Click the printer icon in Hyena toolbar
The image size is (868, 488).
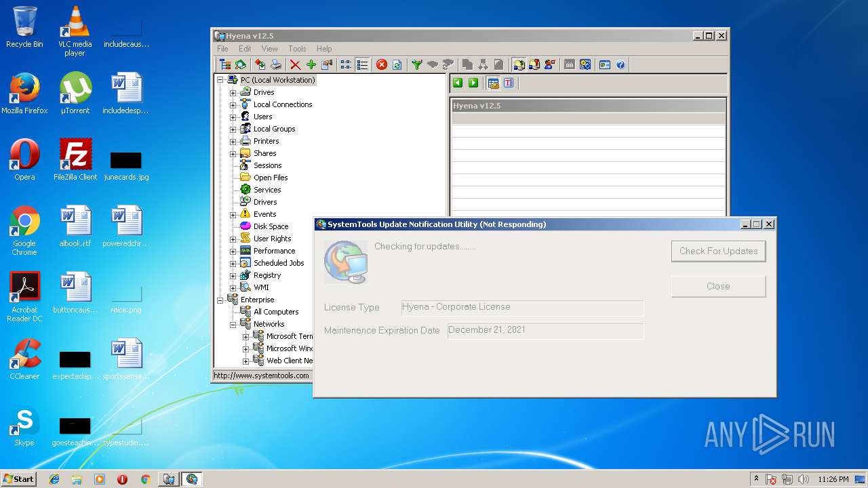coord(276,65)
